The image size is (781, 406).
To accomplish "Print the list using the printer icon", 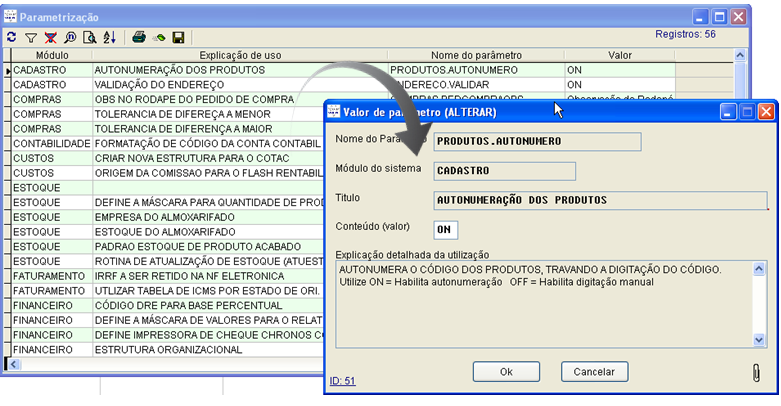I will pyautogui.click(x=139, y=37).
